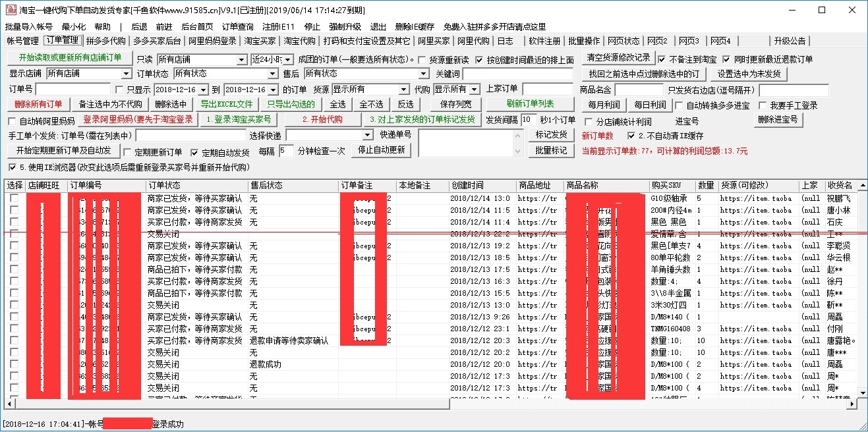Viewport: 868px width, 432px height.
Task: Click the 刷新订单列表 button
Action: click(x=530, y=104)
